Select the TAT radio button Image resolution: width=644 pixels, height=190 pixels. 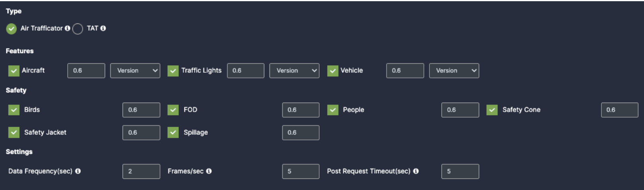click(x=78, y=29)
